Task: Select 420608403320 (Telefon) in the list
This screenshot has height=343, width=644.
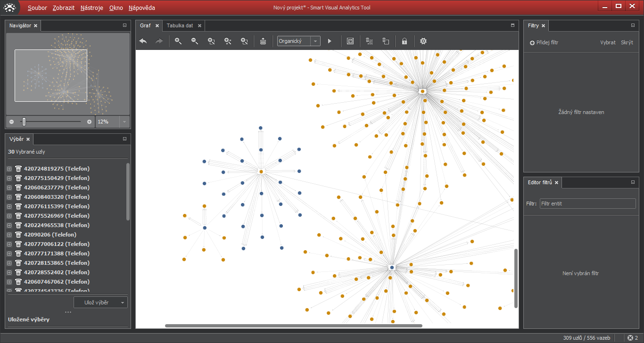Action: tap(57, 197)
